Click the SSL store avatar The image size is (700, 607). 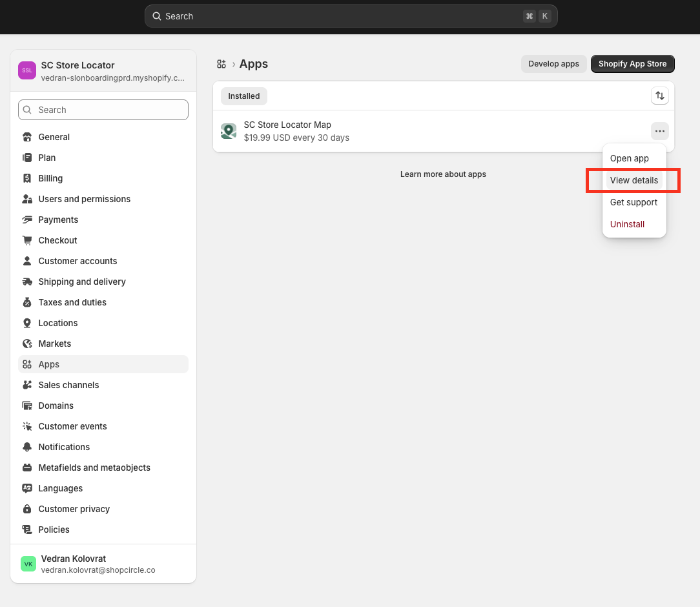point(26,70)
